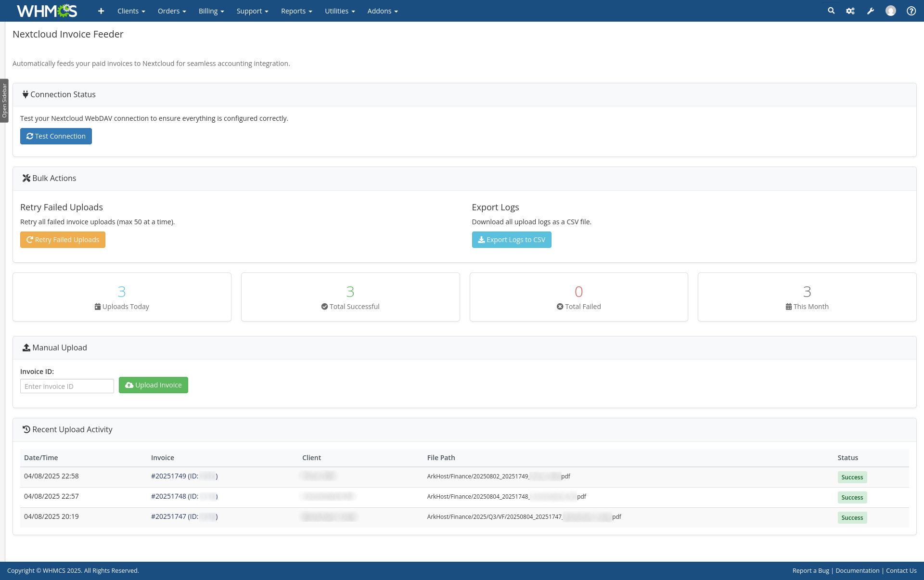
Task: Focus the Invoice ID input field
Action: click(x=67, y=386)
